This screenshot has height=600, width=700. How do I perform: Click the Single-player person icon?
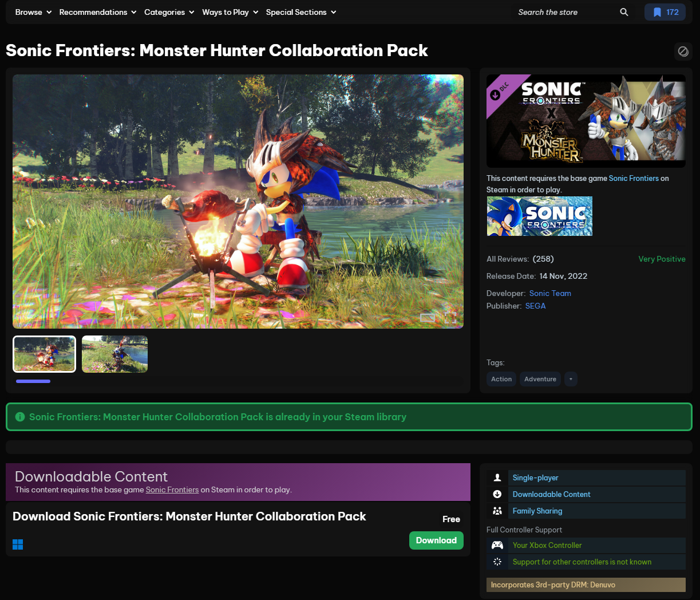tap(497, 477)
